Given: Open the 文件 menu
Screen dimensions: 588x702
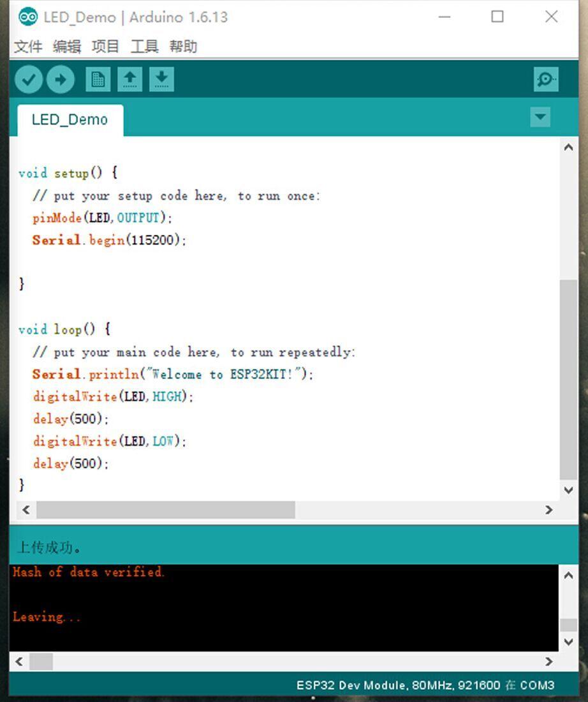Looking at the screenshot, I should [28, 47].
